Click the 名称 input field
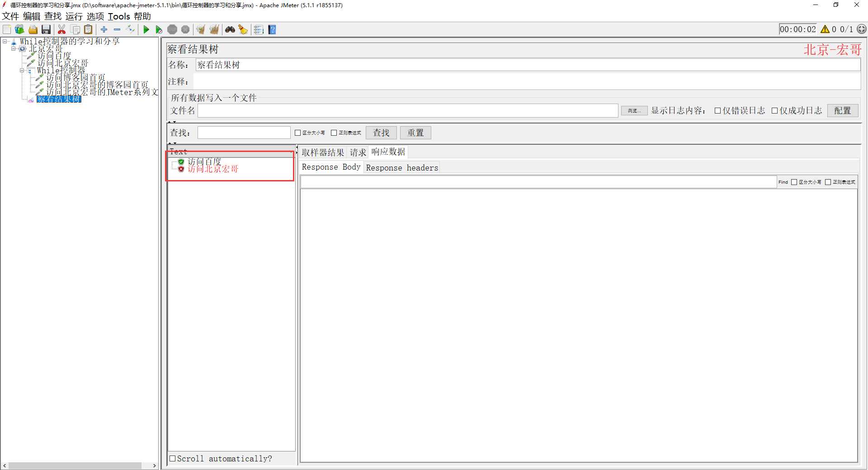 [528, 65]
